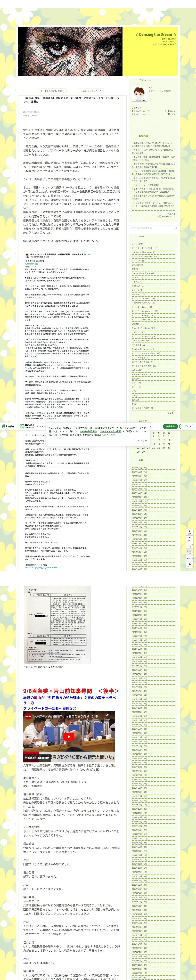Screen dimensions: 196x980
Task: Close the cookie notice with 閉じる
Action: tap(142, 441)
